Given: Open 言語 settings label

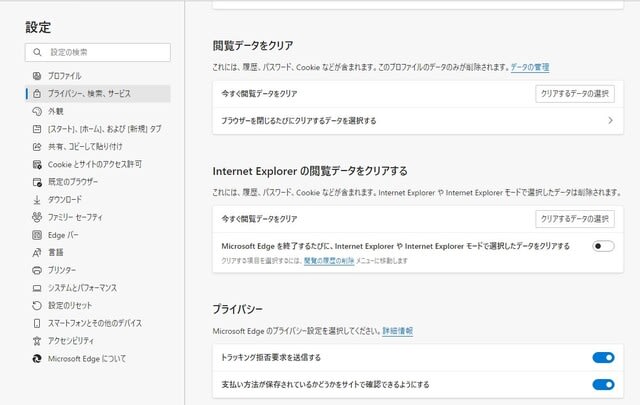Looking at the screenshot, I should coord(56,253).
